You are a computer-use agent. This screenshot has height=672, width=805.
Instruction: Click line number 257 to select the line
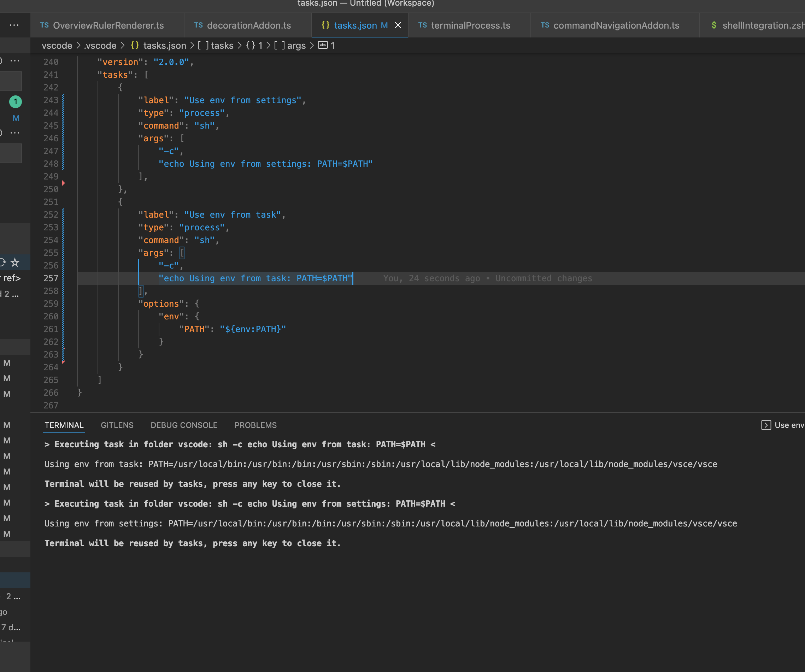tap(51, 278)
